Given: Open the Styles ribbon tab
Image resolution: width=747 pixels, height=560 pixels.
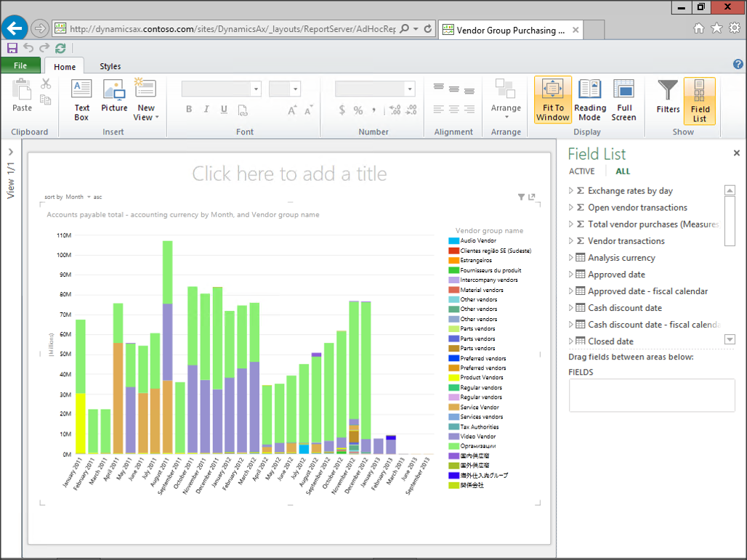Looking at the screenshot, I should [x=110, y=66].
